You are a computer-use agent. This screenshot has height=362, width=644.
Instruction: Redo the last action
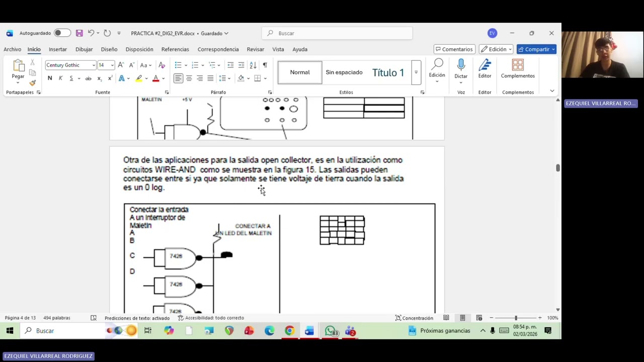pyautogui.click(x=107, y=33)
